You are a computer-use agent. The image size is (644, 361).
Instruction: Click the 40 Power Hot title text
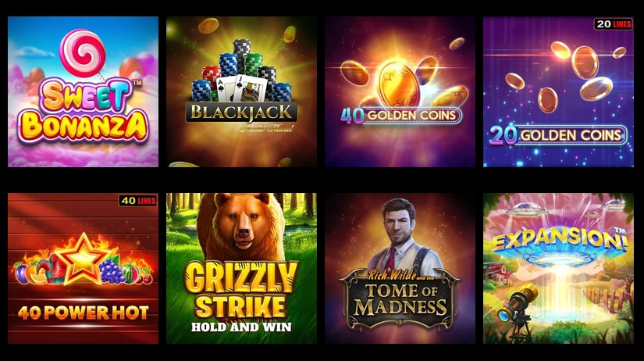83,313
